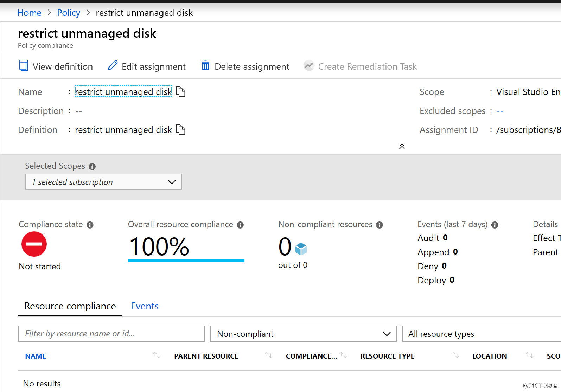Focus the Filter by resource name field
This screenshot has width=561, height=392.
coord(111,334)
